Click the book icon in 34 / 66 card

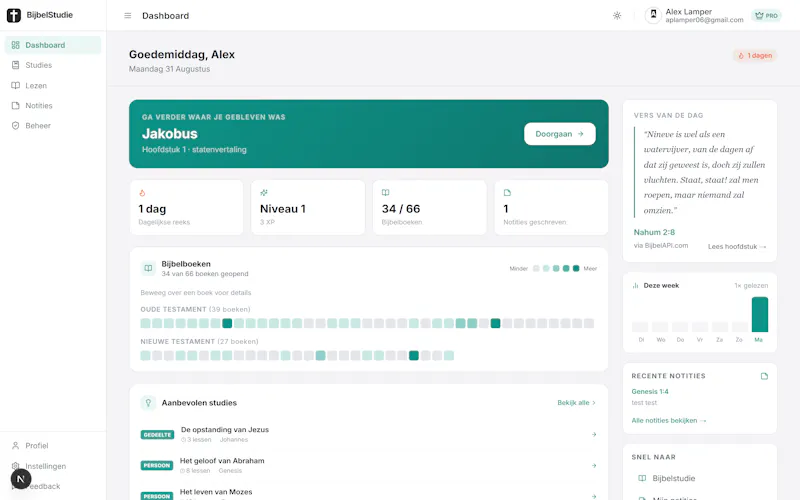pos(386,193)
